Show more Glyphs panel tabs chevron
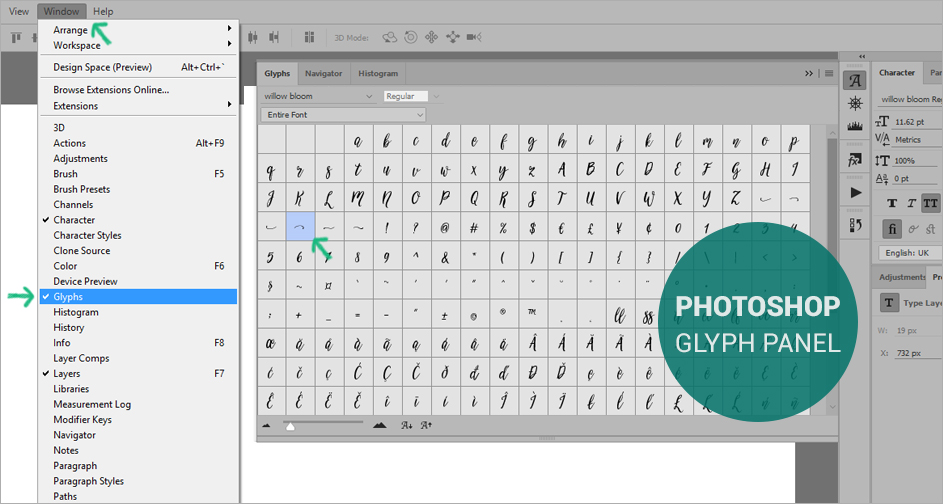Viewport: 943px width, 504px height. coord(809,73)
